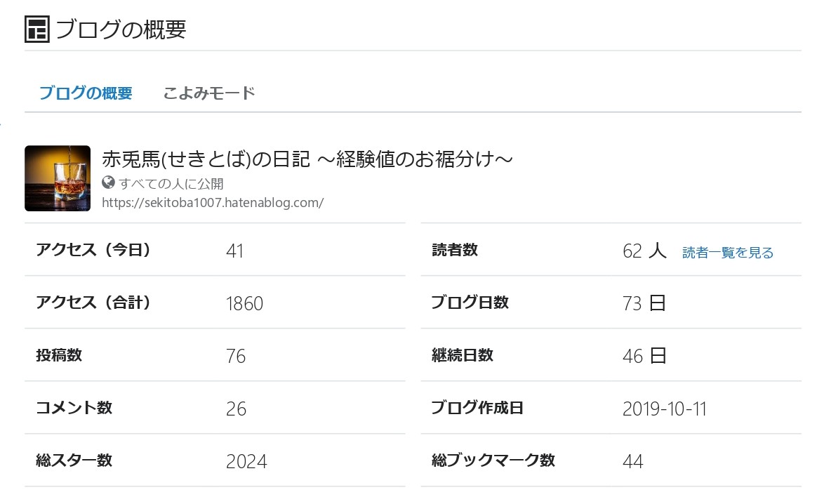The width and height of the screenshot is (831, 504).
Task: Click the 投稿数 post count label
Action: [x=60, y=355]
